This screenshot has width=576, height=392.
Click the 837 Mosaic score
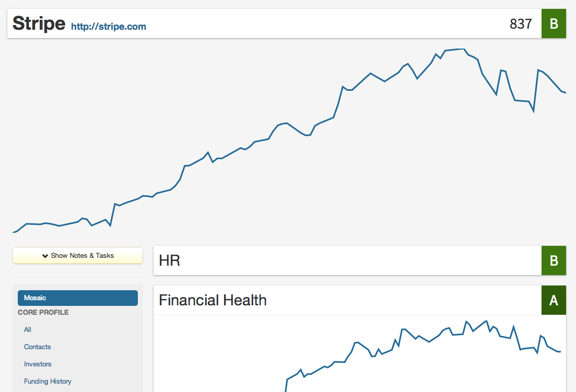coord(521,23)
